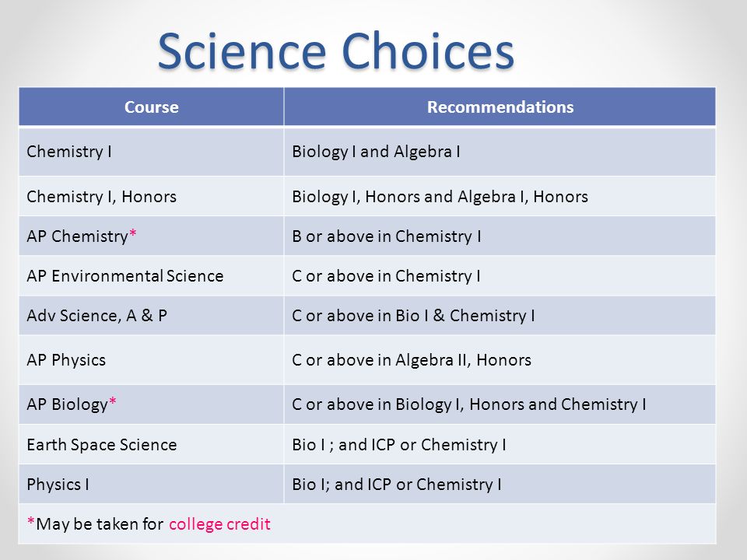Select the Recommendations column header
Screen dimensions: 747x560
[500, 107]
